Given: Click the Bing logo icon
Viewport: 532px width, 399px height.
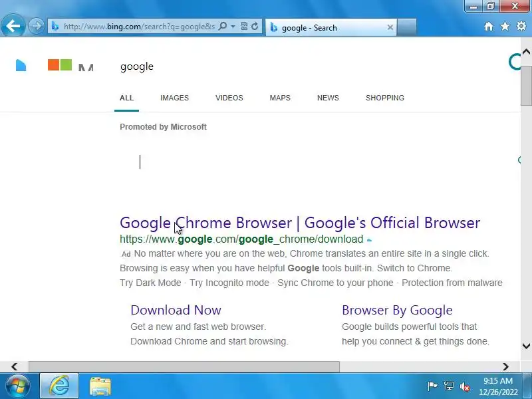Looking at the screenshot, I should [x=21, y=65].
